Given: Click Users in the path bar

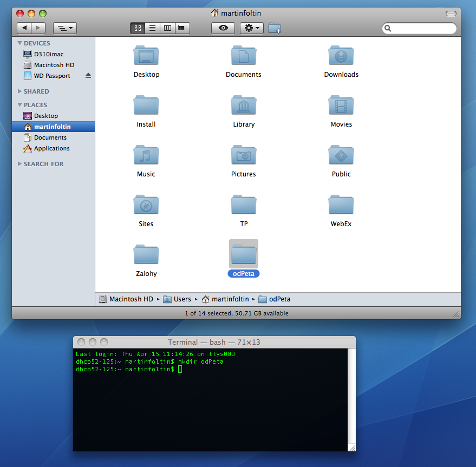Looking at the screenshot, I should (x=177, y=299).
